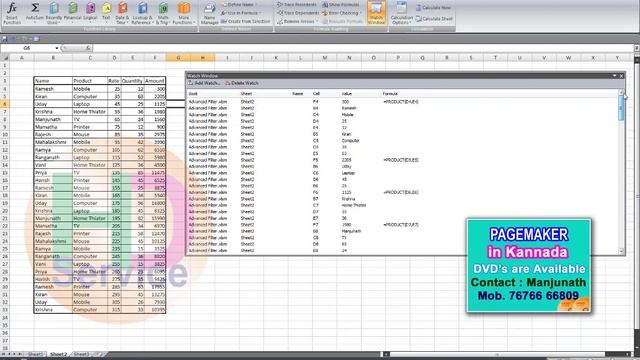
Task: Click Trace Precedents
Action: tap(297, 4)
